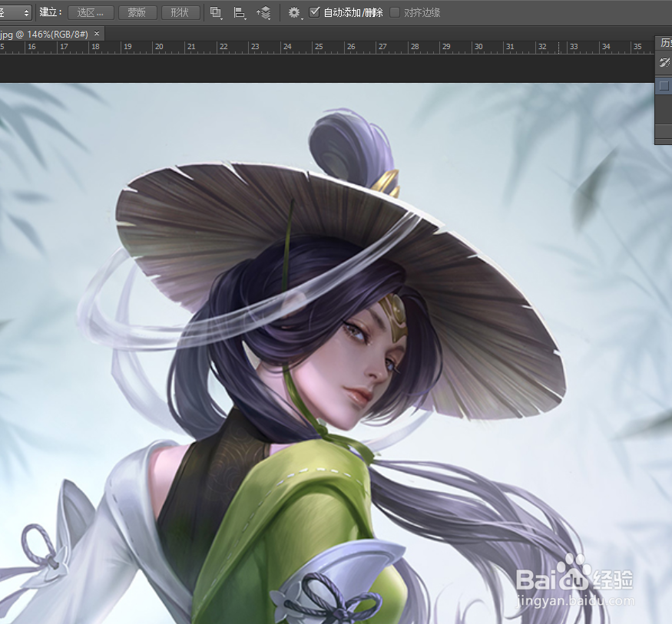Open the path arrangement icon menu
This screenshot has width=672, height=624.
(x=263, y=13)
